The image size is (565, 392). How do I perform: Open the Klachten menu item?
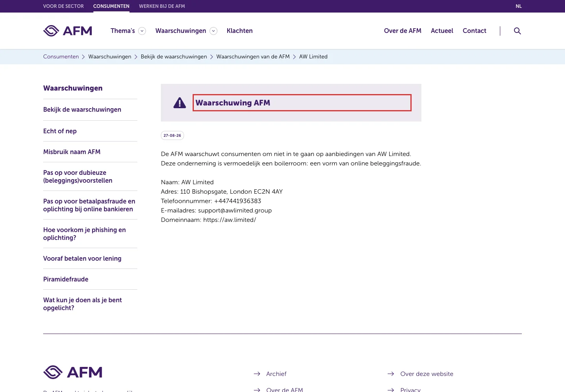coord(240,31)
